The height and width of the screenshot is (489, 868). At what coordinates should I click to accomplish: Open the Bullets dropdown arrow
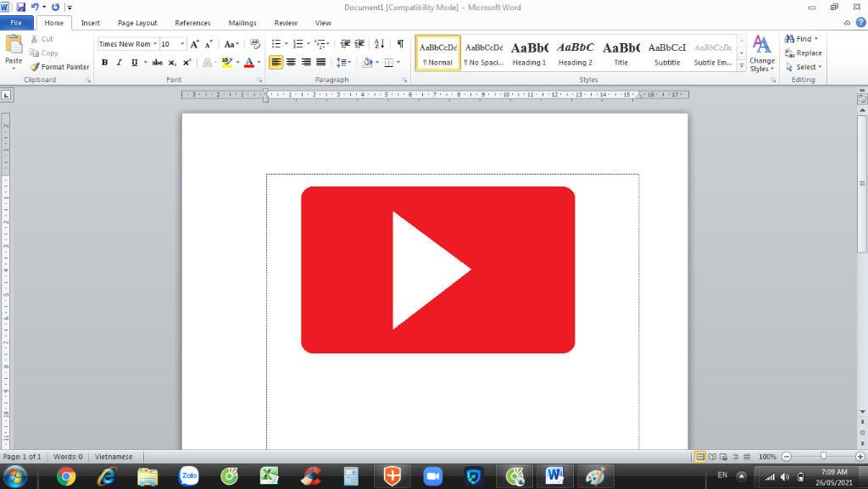pyautogui.click(x=287, y=44)
